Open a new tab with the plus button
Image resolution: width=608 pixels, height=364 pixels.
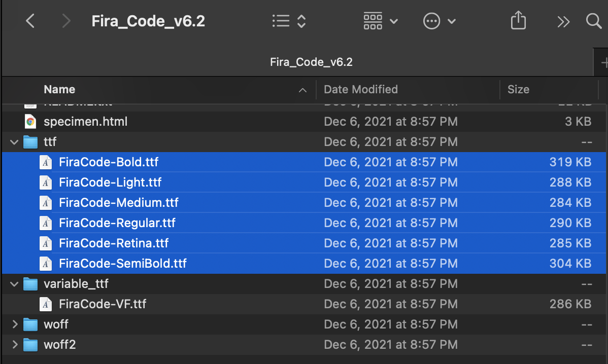[x=605, y=62]
